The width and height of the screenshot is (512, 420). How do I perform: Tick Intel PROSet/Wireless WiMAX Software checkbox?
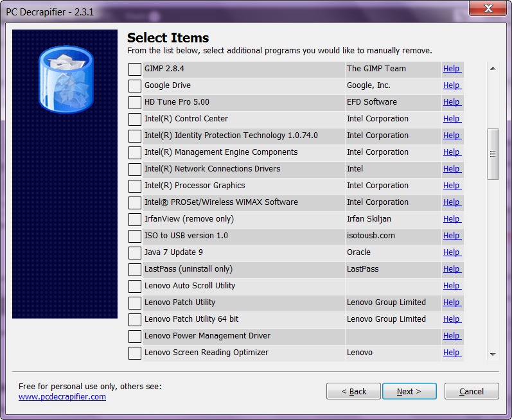(134, 203)
